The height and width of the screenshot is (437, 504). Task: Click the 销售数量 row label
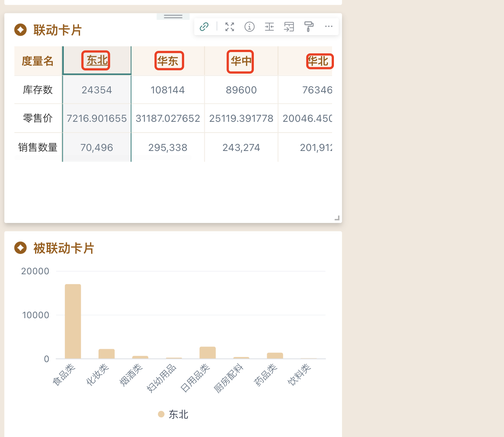click(38, 148)
